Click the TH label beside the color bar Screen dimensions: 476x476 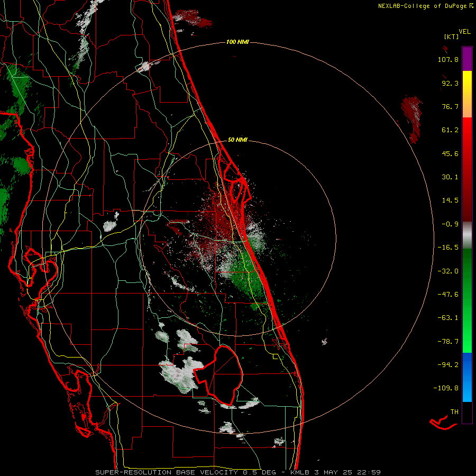point(454,412)
